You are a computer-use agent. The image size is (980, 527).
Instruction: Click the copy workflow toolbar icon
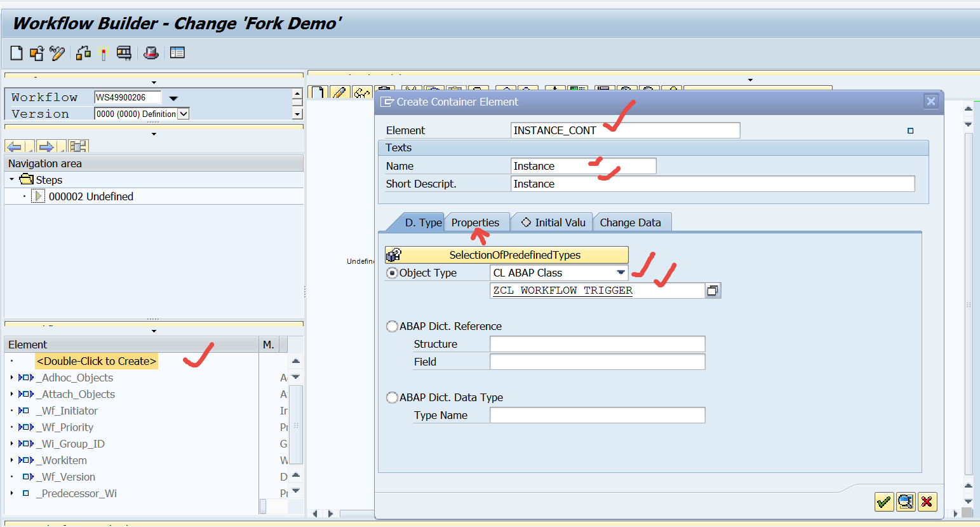click(x=36, y=53)
